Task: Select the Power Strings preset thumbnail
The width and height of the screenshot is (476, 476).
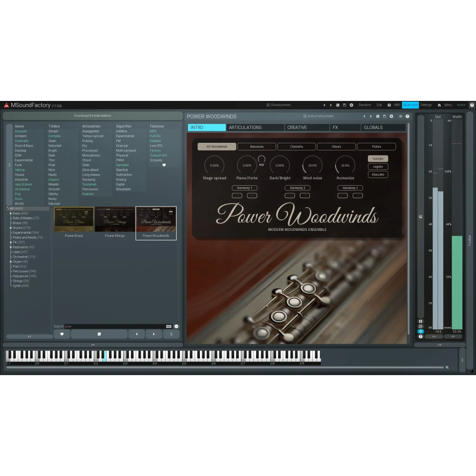Action: click(x=114, y=220)
